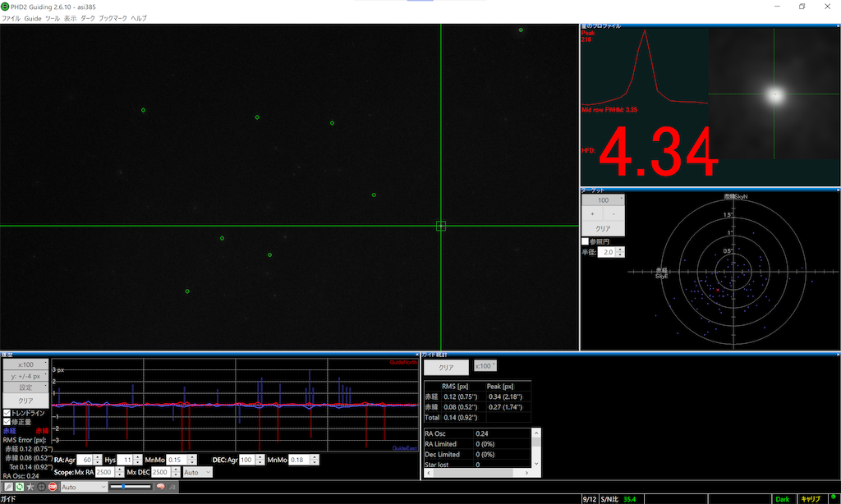Toggle the トレンドライン checkbox

coord(7,413)
